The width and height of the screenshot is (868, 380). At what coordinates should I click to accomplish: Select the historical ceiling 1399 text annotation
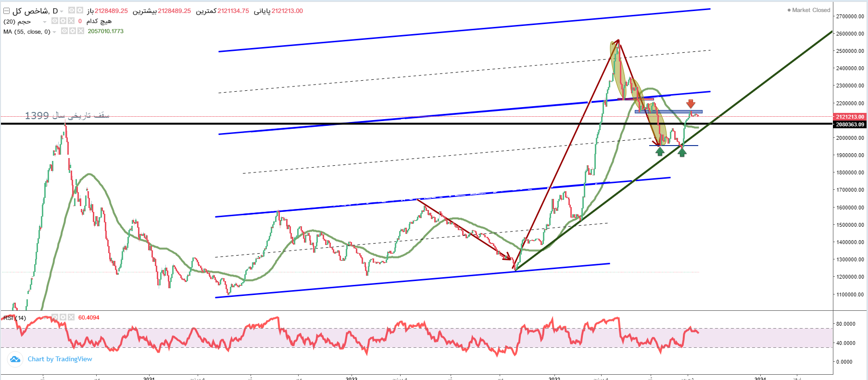tap(67, 115)
